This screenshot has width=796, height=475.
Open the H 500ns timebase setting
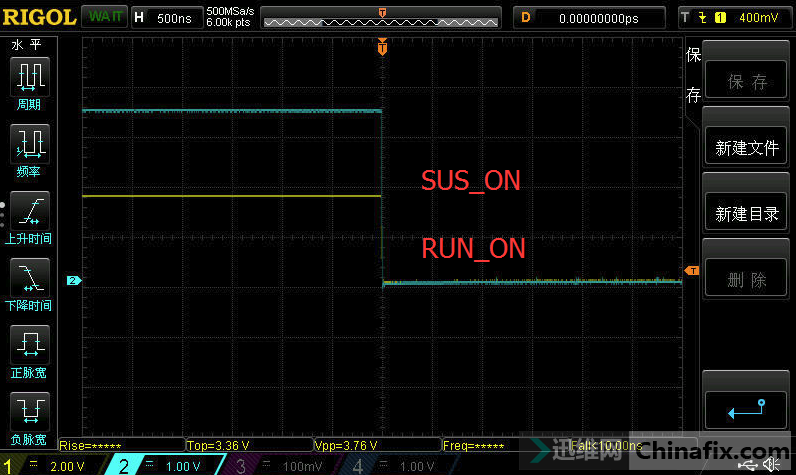tap(165, 18)
